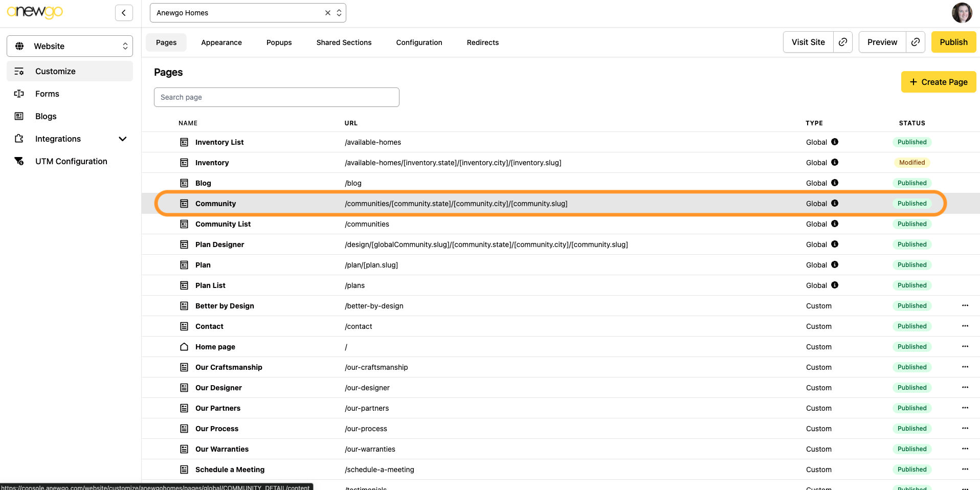Screen dimensions: 980x490
Task: Open the Website section dropdown
Action: [x=70, y=46]
